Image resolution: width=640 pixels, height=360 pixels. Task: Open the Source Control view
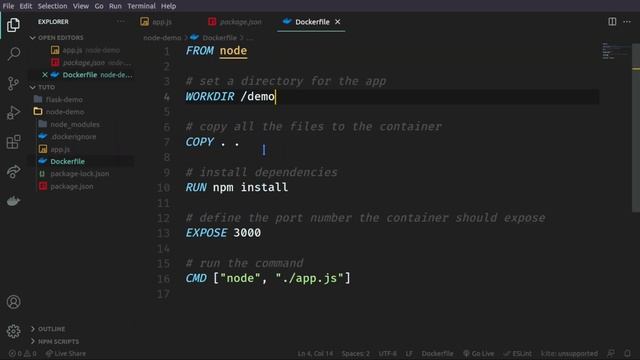pyautogui.click(x=13, y=83)
